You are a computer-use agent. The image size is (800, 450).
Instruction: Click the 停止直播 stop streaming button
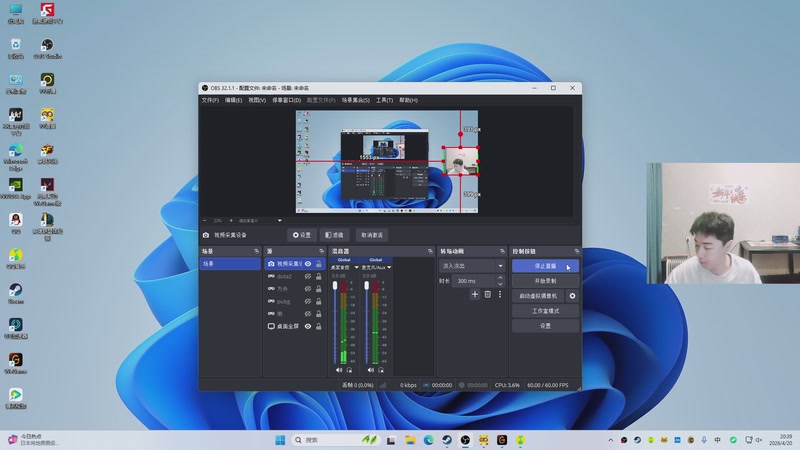(x=545, y=266)
